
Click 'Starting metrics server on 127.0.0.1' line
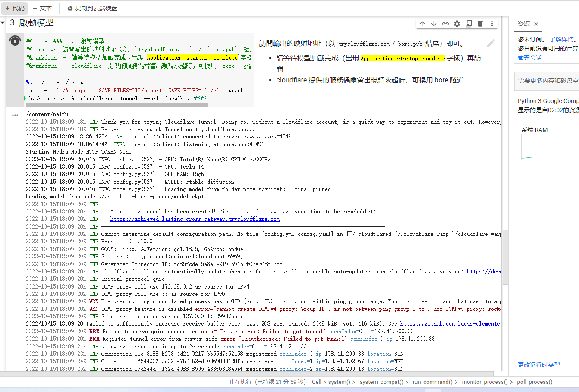[139, 317]
